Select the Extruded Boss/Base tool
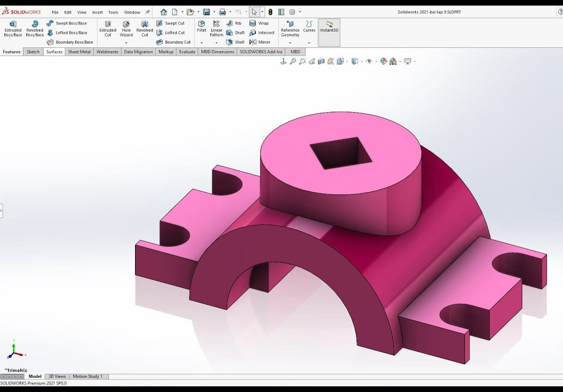Screen dimensions: 563x392 (x=13, y=28)
